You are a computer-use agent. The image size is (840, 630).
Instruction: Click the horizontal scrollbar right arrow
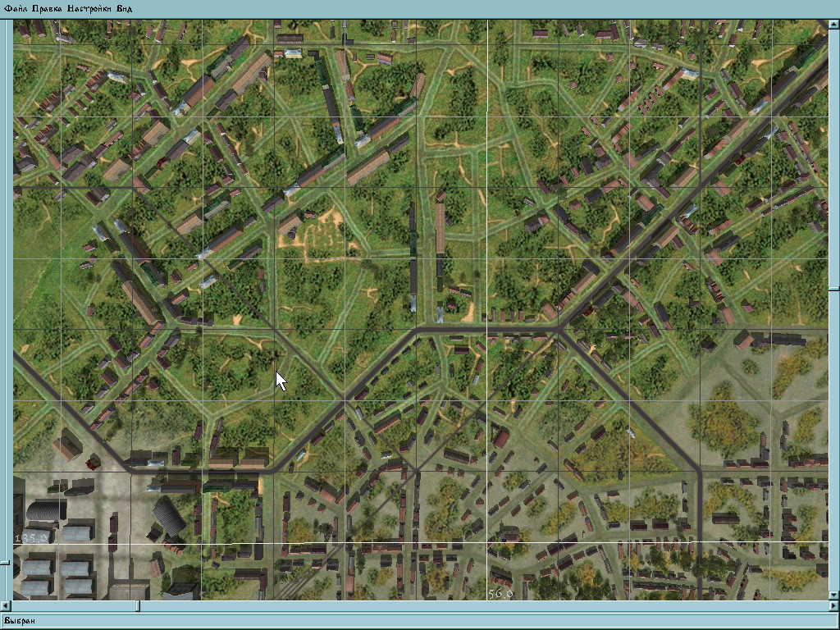point(834,606)
